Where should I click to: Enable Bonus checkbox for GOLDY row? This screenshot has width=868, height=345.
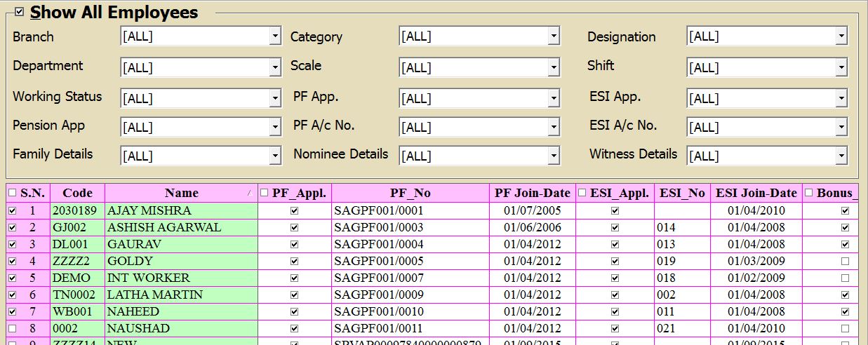pos(845,261)
